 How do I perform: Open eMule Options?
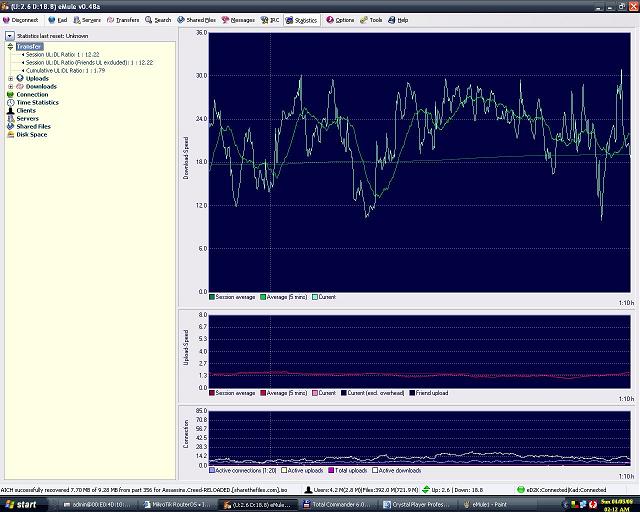pyautogui.click(x=341, y=19)
